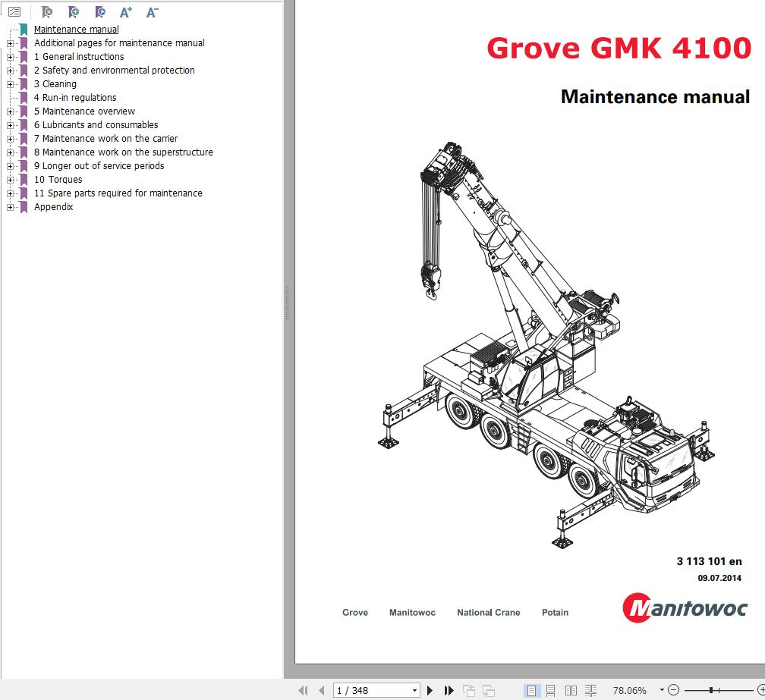The height and width of the screenshot is (700, 765).
Task: Go to the first page
Action: coord(303,690)
